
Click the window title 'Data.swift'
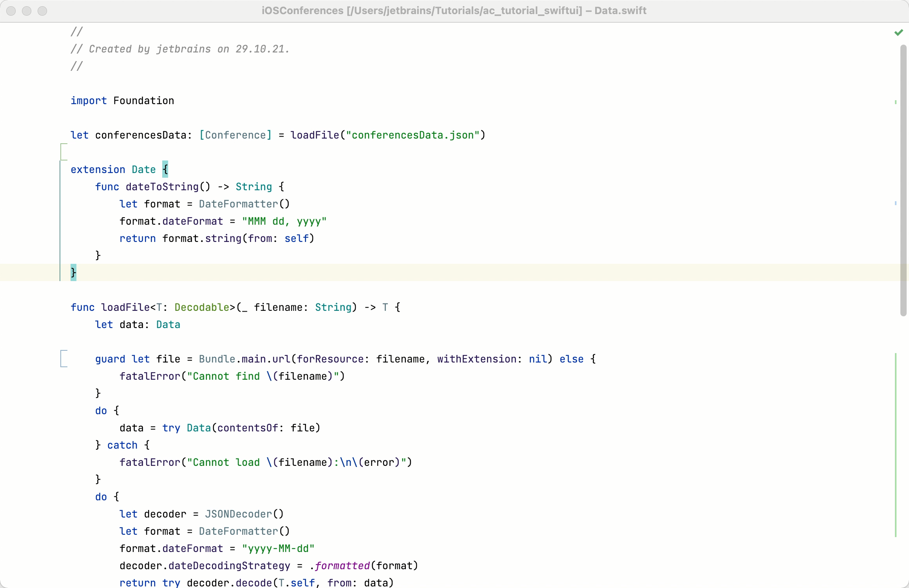[620, 11]
